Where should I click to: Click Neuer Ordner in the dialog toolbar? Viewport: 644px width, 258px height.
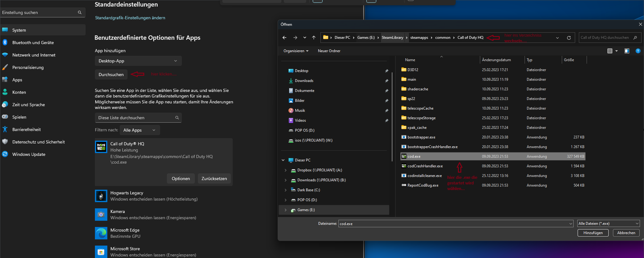click(x=329, y=51)
